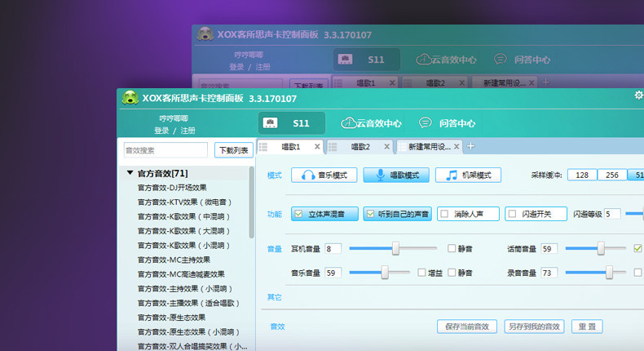Viewport: 644px width, 351px height.
Task: Close the 唱歌1 tab
Action: coord(317,146)
